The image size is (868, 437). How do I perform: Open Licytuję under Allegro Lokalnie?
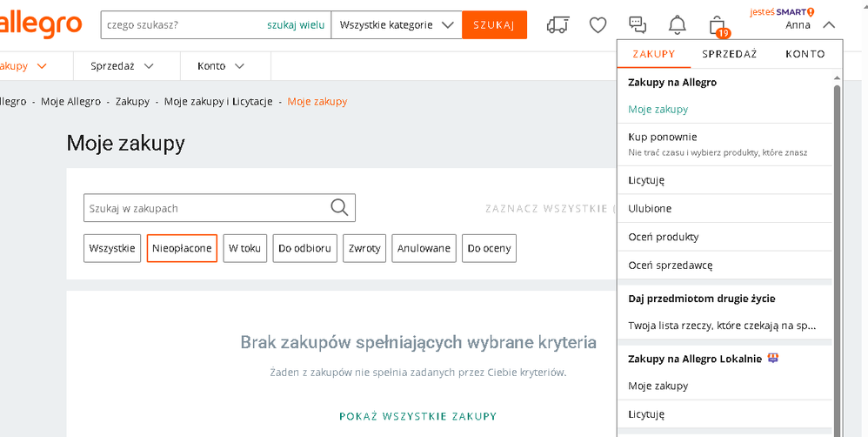pyautogui.click(x=725, y=413)
